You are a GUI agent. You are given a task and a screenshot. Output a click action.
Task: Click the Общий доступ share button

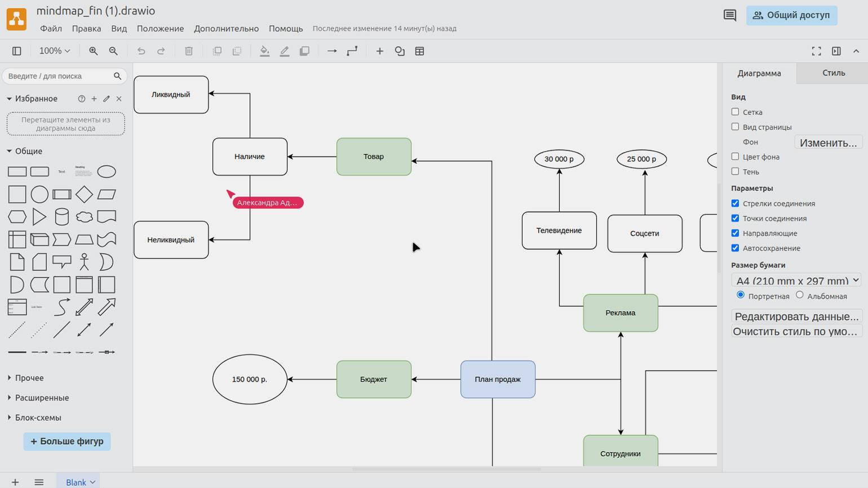(791, 15)
